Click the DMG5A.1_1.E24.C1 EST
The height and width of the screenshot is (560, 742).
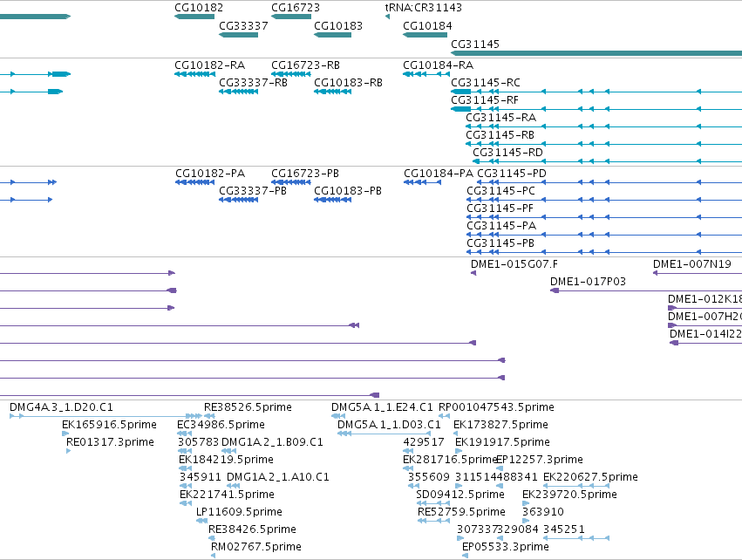click(x=338, y=416)
